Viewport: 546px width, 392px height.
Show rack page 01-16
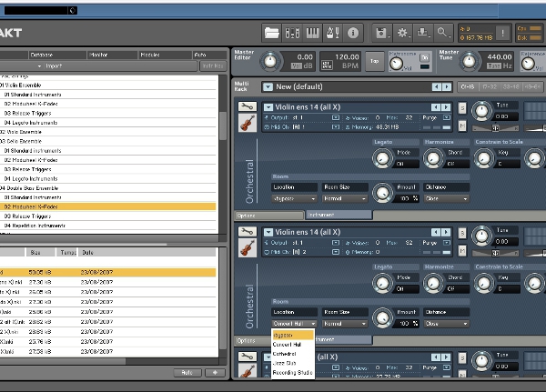[468, 86]
